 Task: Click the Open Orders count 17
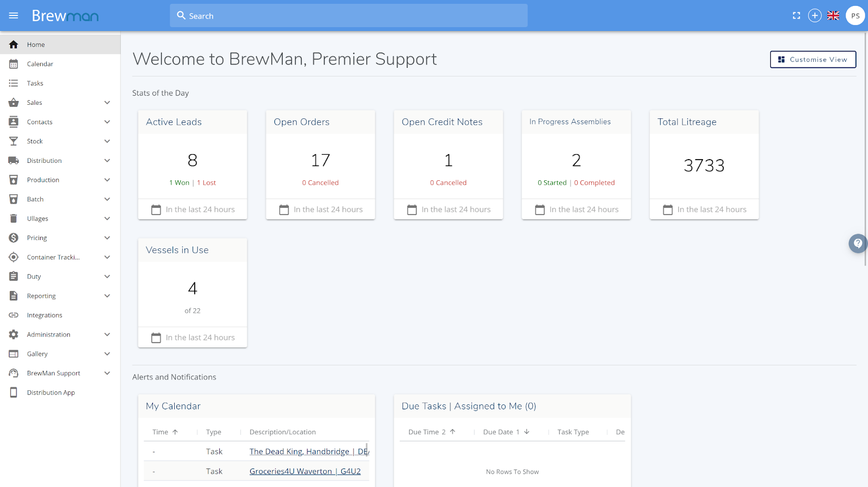pyautogui.click(x=321, y=160)
